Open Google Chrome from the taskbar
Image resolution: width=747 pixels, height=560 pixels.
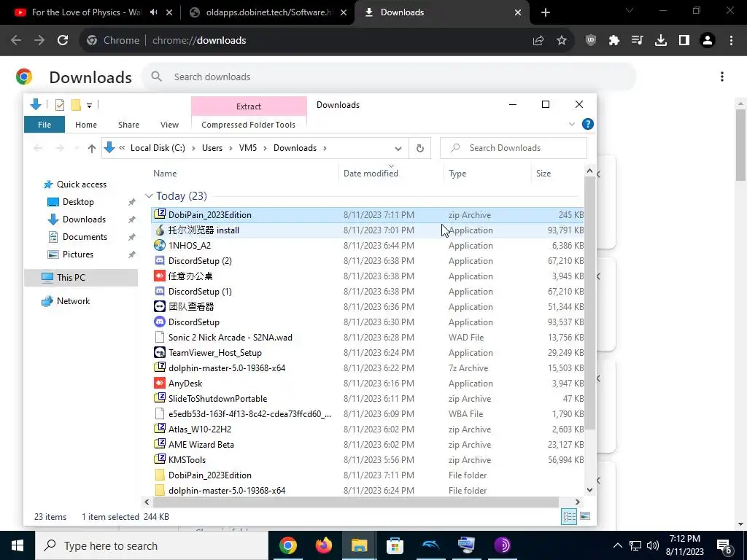click(x=287, y=545)
